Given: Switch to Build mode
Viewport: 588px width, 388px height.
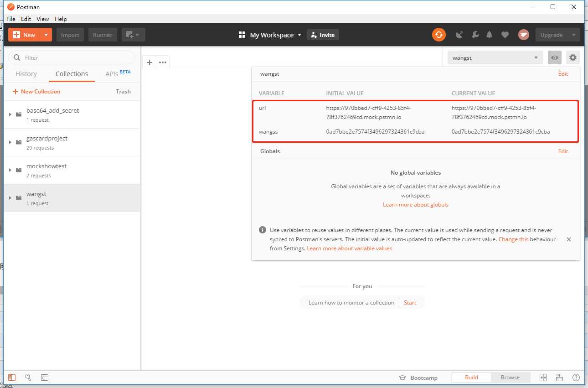Looking at the screenshot, I should [x=471, y=378].
